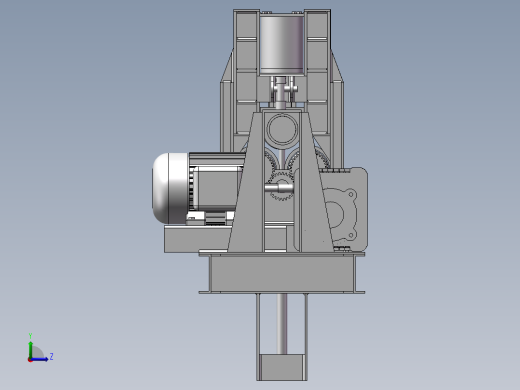Screen dimensions: 520x390
Task: Click the blue Z axis of the orientation triad
Action: pos(39,359)
